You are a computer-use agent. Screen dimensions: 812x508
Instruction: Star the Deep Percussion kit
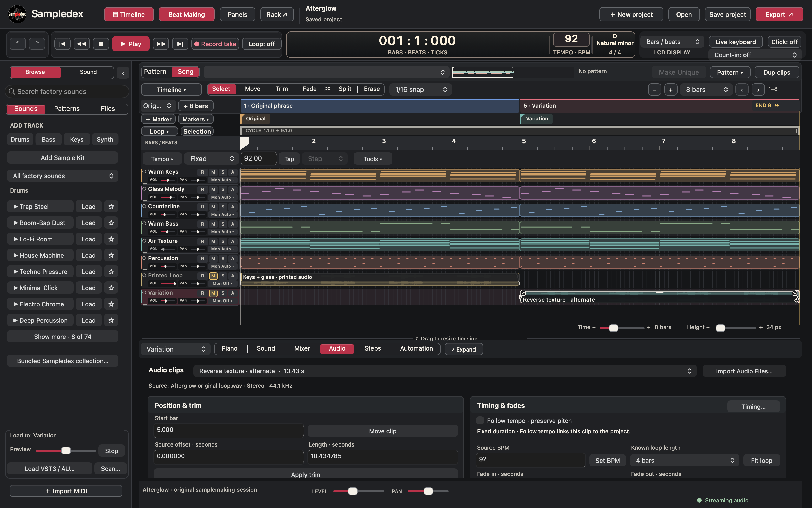[x=111, y=321]
